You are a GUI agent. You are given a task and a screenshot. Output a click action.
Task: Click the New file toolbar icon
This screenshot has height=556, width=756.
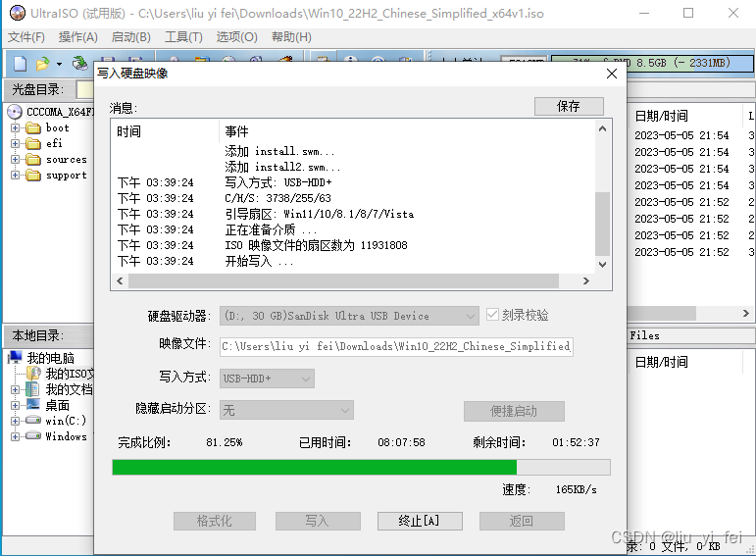21,63
